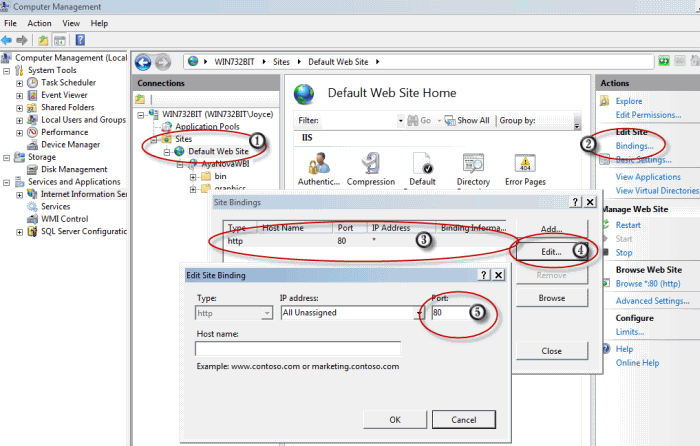Click the IIS navigation forward round button

163,62
